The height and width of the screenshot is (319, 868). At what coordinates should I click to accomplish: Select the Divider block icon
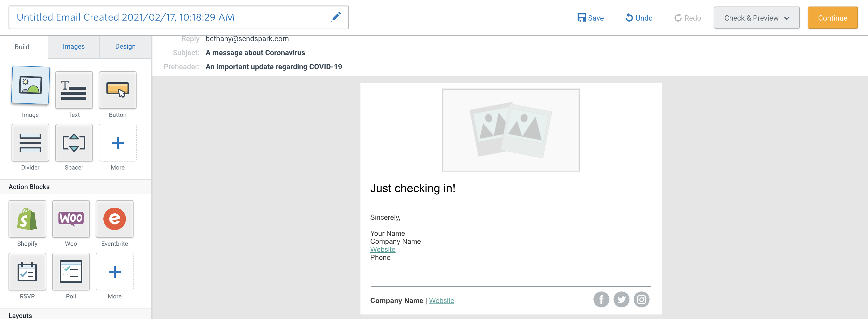point(30,143)
